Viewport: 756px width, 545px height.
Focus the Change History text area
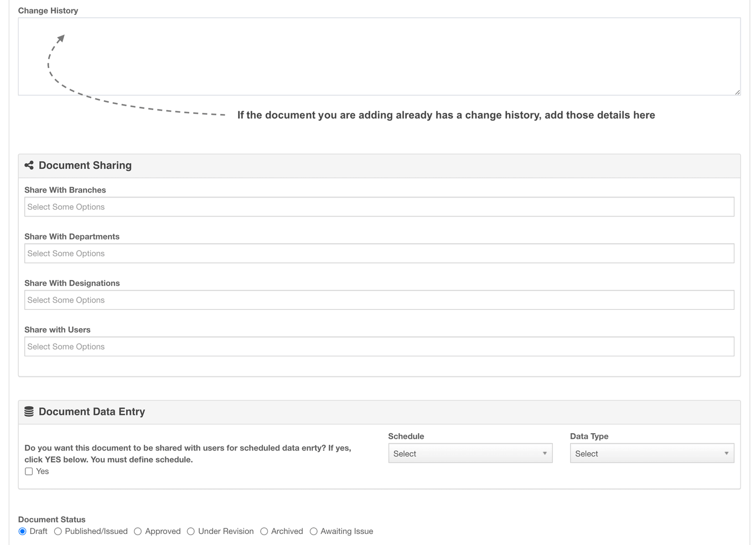379,56
